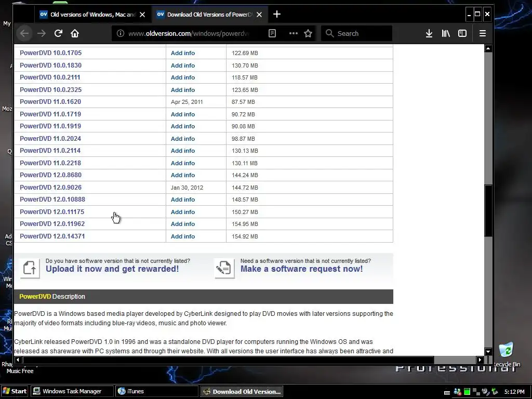
Task: Open page actions three-dot menu
Action: coord(294,33)
